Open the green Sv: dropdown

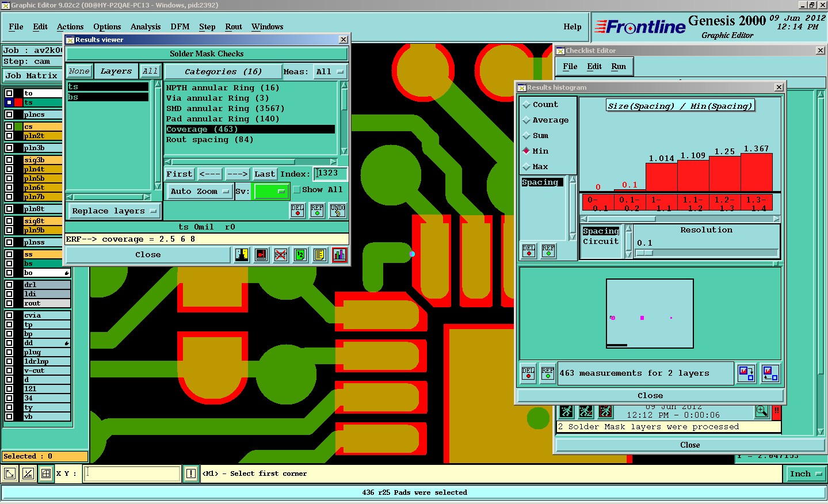(270, 191)
